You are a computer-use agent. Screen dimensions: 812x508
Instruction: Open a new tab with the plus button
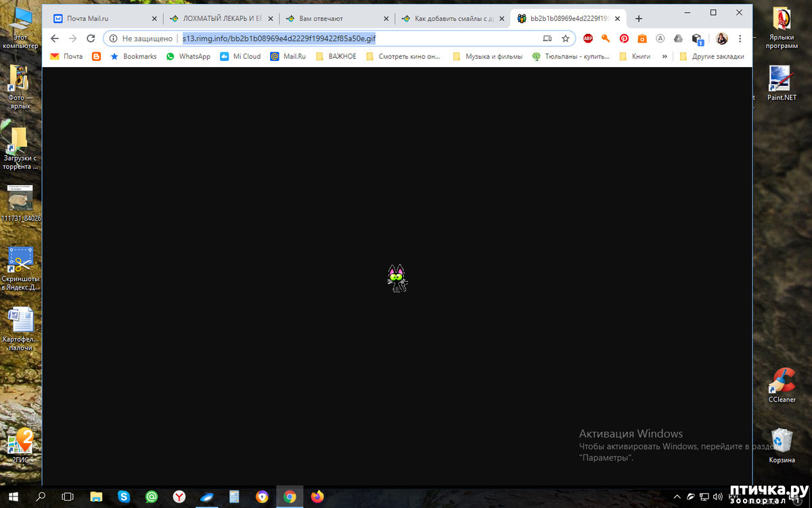[x=639, y=18]
